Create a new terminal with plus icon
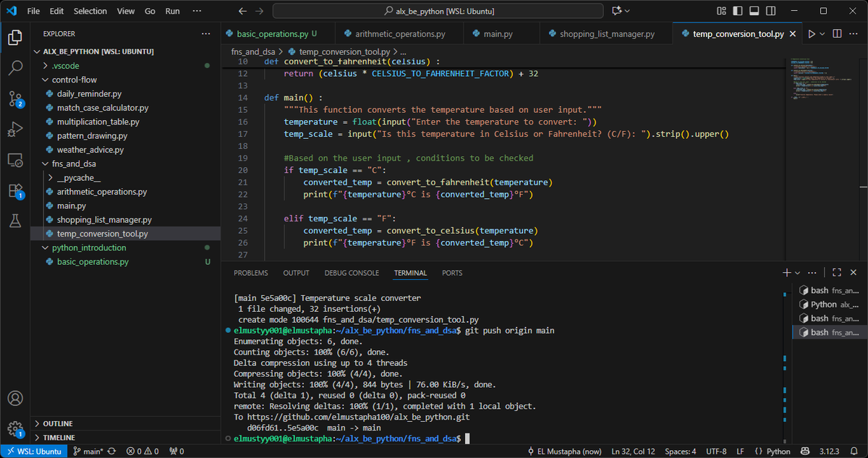 [786, 273]
